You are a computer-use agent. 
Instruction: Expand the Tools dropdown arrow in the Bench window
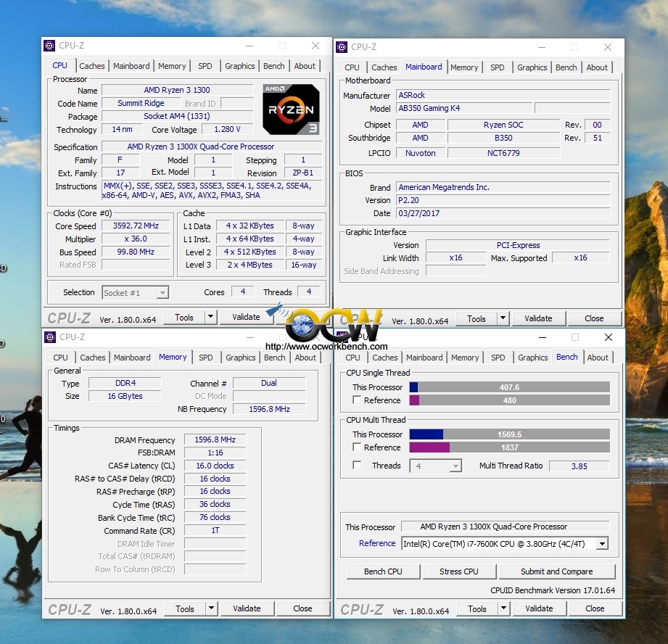tap(503, 608)
